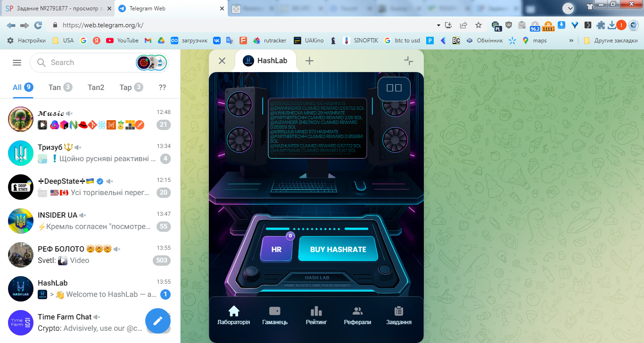Open the YouTube bookmark
Image resolution: width=644 pixels, height=343 pixels.
click(x=123, y=41)
